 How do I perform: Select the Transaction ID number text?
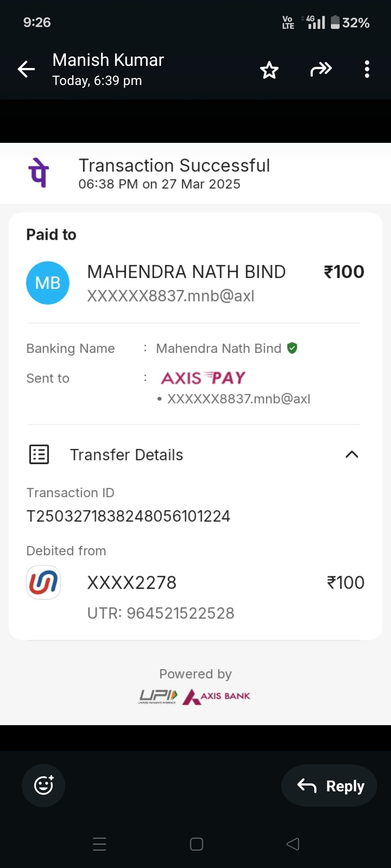point(129,516)
